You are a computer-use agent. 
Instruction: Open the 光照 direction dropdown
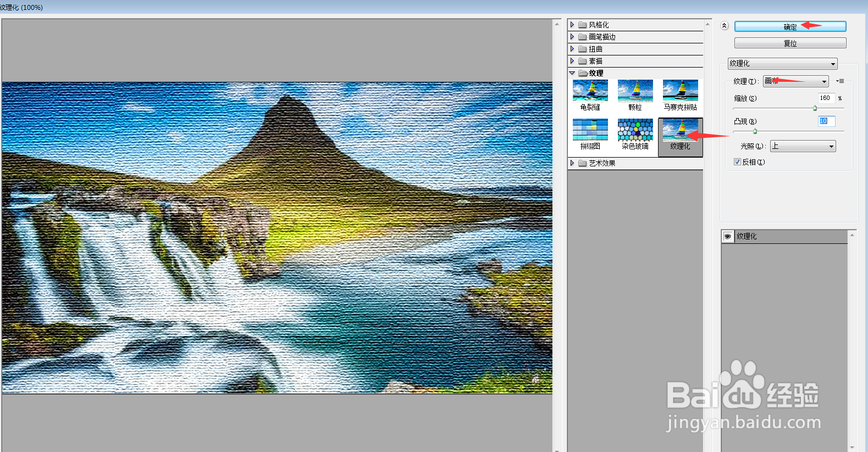click(803, 146)
